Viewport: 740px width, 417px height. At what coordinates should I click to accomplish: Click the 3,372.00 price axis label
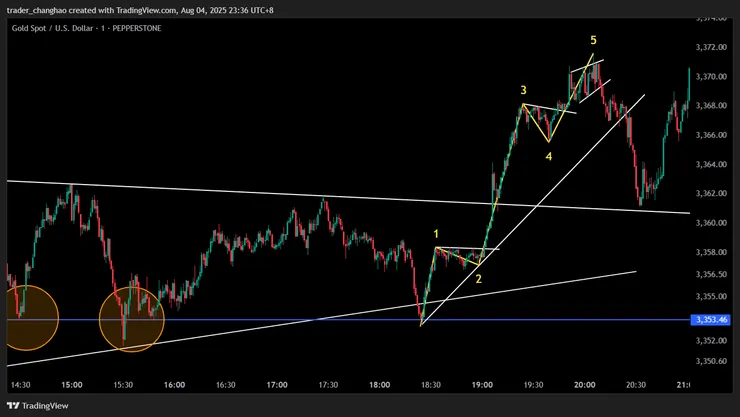pyautogui.click(x=711, y=47)
